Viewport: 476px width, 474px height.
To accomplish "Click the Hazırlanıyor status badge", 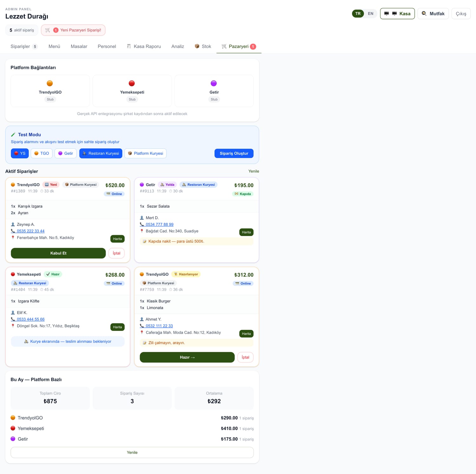I will [186, 274].
